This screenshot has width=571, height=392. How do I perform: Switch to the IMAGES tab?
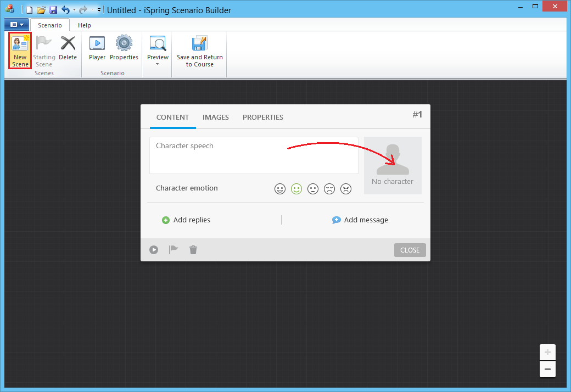216,117
